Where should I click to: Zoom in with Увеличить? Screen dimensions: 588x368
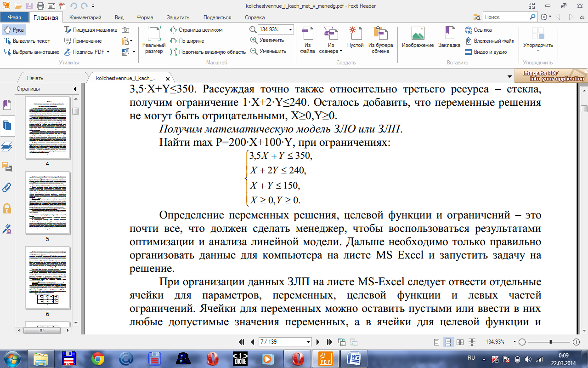tap(267, 40)
